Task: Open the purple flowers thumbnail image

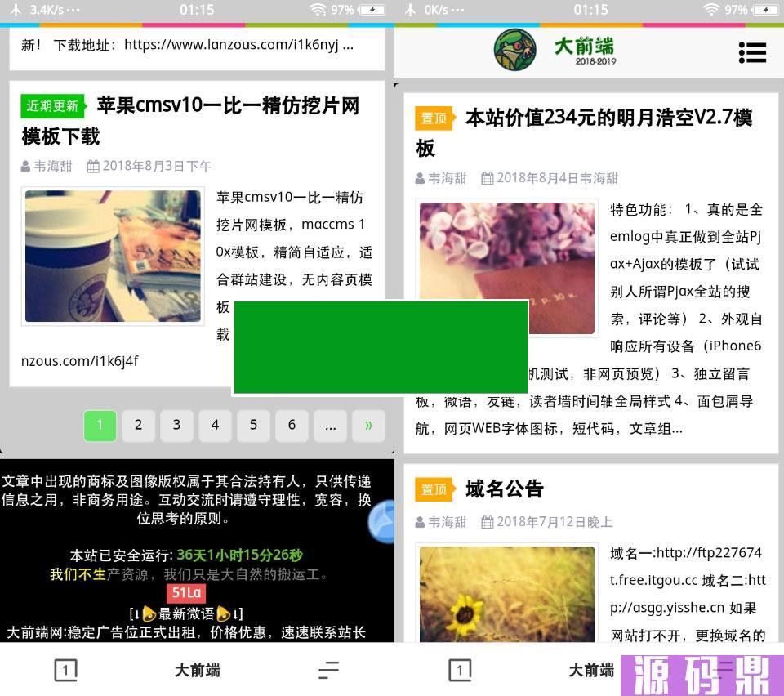Action: (507, 268)
